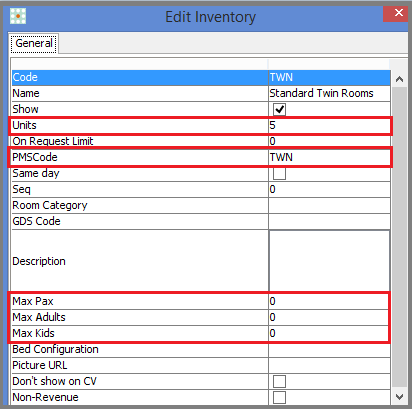The height and width of the screenshot is (409, 412).
Task: Click the vertical scrollbar track
Action: pyautogui.click(x=399, y=238)
